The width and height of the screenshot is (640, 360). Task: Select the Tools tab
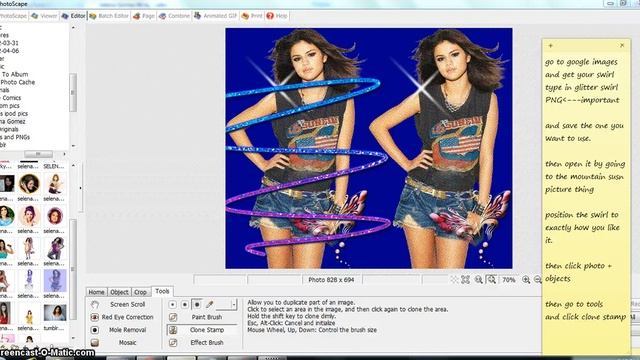pyautogui.click(x=162, y=291)
